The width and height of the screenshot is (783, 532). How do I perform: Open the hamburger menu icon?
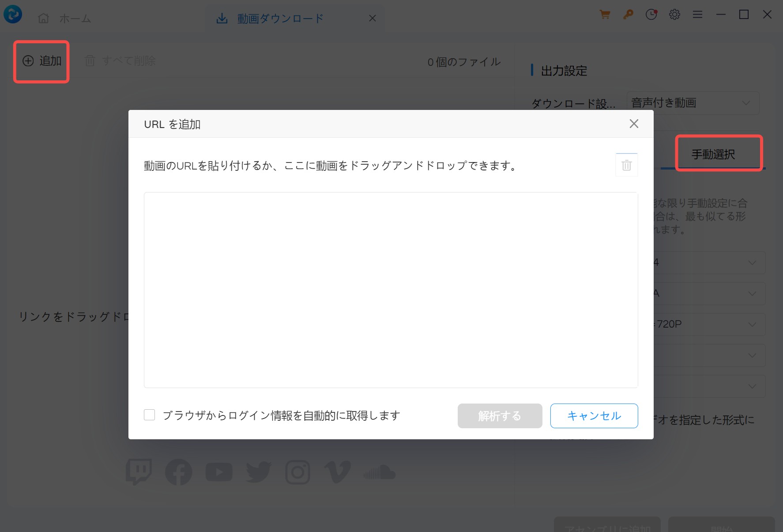point(697,15)
